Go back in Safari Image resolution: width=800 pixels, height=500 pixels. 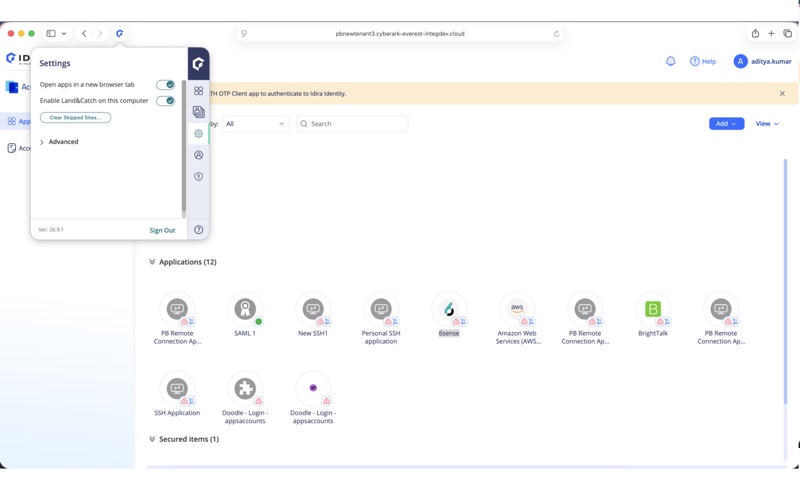pyautogui.click(x=84, y=33)
